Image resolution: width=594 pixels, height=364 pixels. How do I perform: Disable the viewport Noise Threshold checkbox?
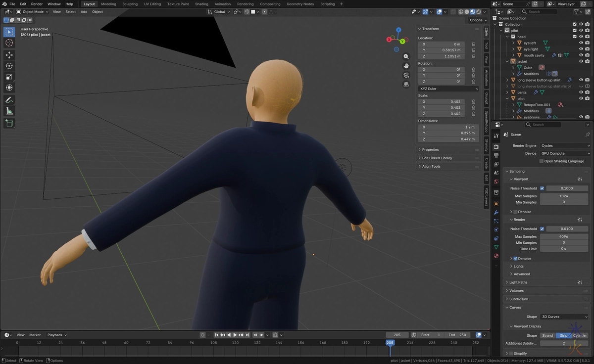(542, 188)
